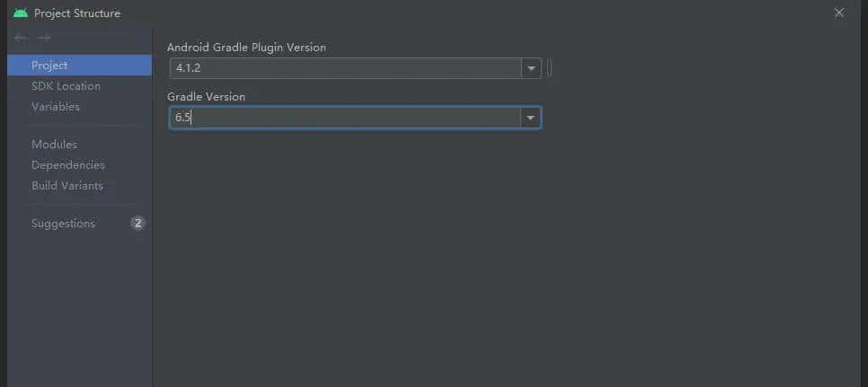Close the Project Structure dialog

tap(839, 13)
